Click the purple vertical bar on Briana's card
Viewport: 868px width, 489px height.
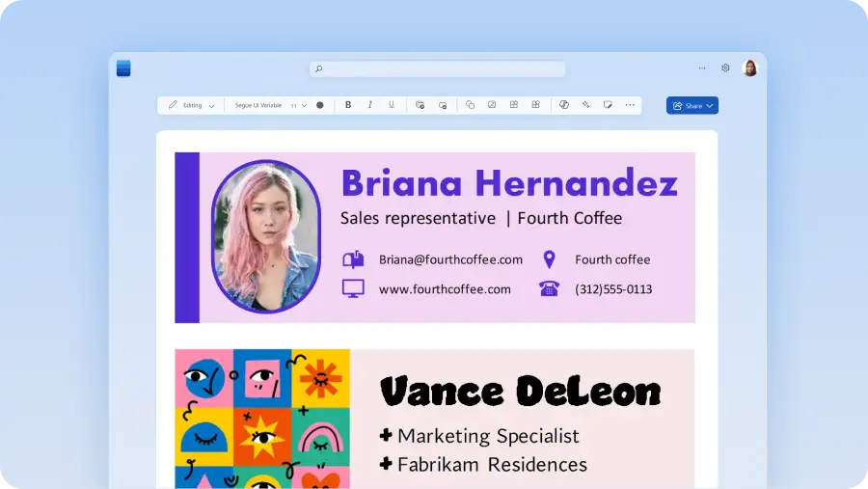[x=187, y=237]
